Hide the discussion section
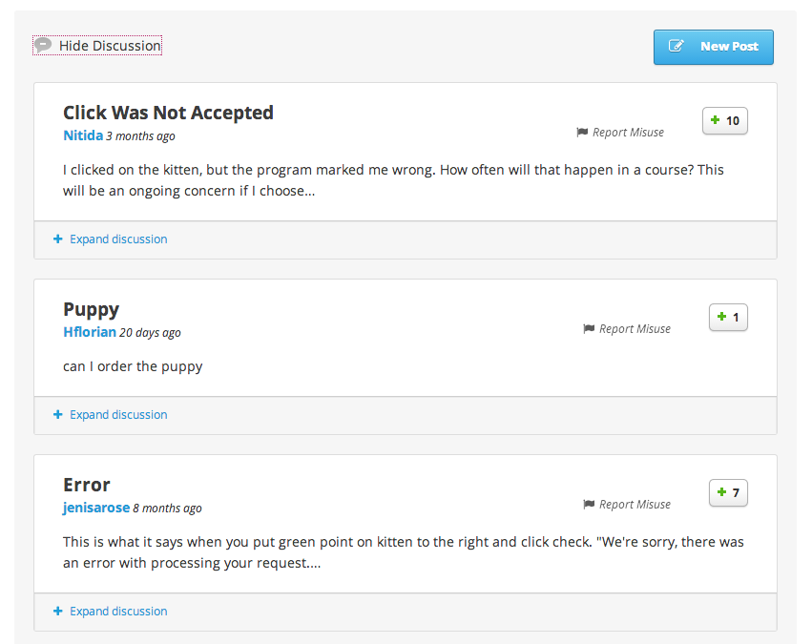Screen dimensions: 812x644 click(110, 46)
